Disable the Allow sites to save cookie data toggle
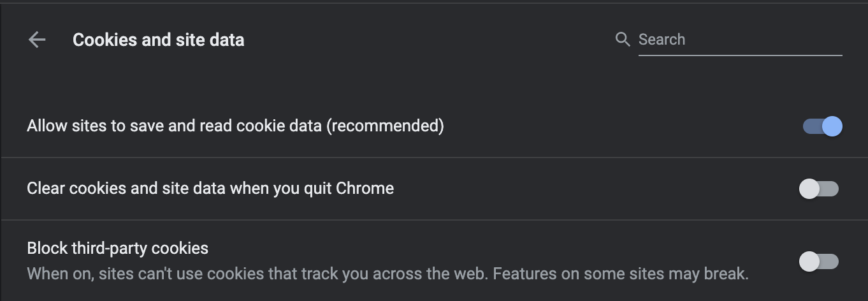The image size is (868, 301). pyautogui.click(x=822, y=126)
